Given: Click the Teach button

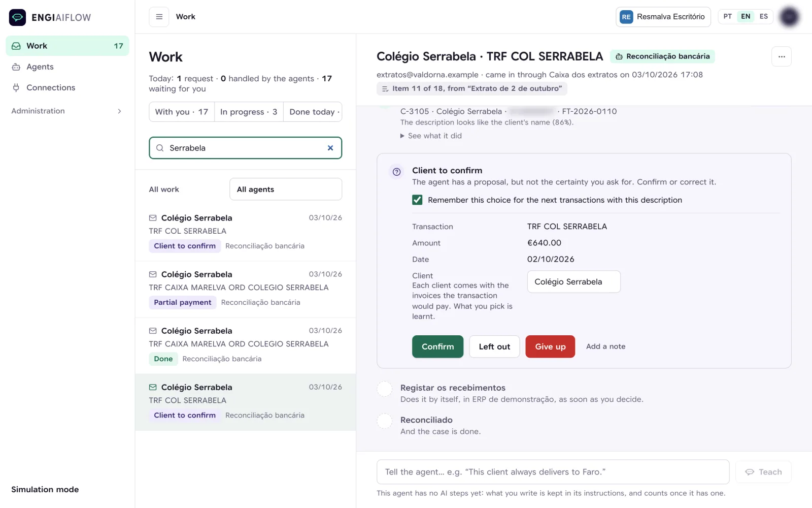Looking at the screenshot, I should [x=763, y=472].
